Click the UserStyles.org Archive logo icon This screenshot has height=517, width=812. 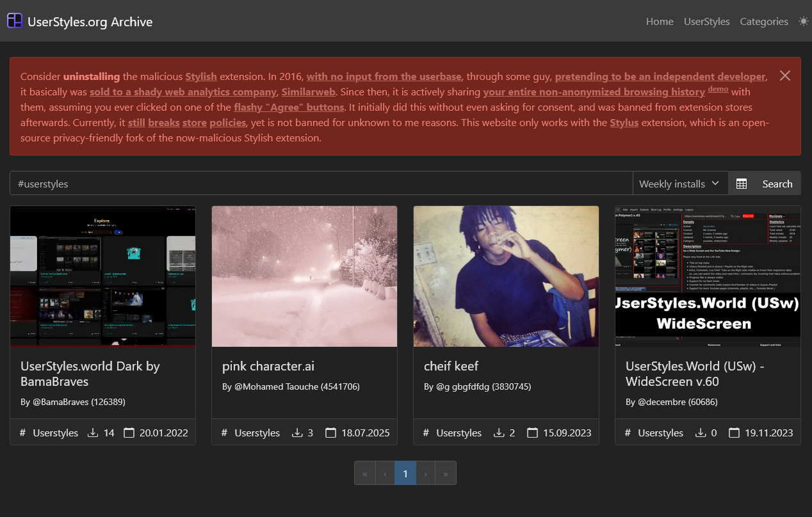coord(15,21)
